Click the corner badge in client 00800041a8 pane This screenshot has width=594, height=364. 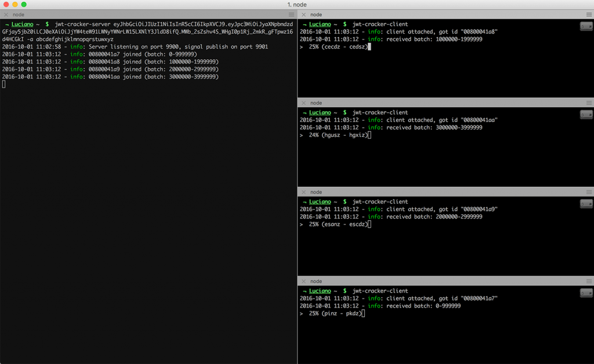586,26
